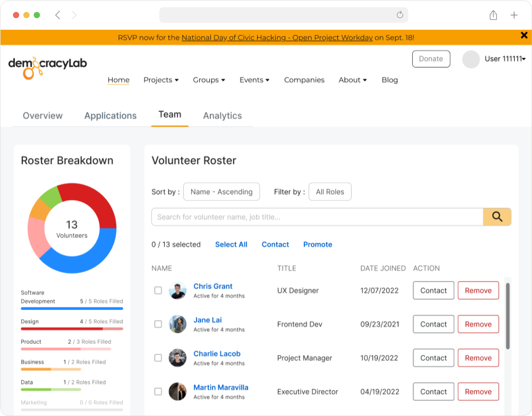Open the Analytics tab
The image size is (532, 416).
(x=222, y=116)
